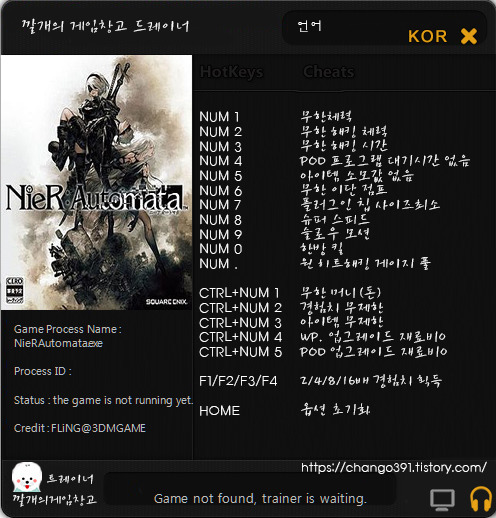Select the CTRL+NUM 3 hotkey label
The image size is (496, 518).
240,323
